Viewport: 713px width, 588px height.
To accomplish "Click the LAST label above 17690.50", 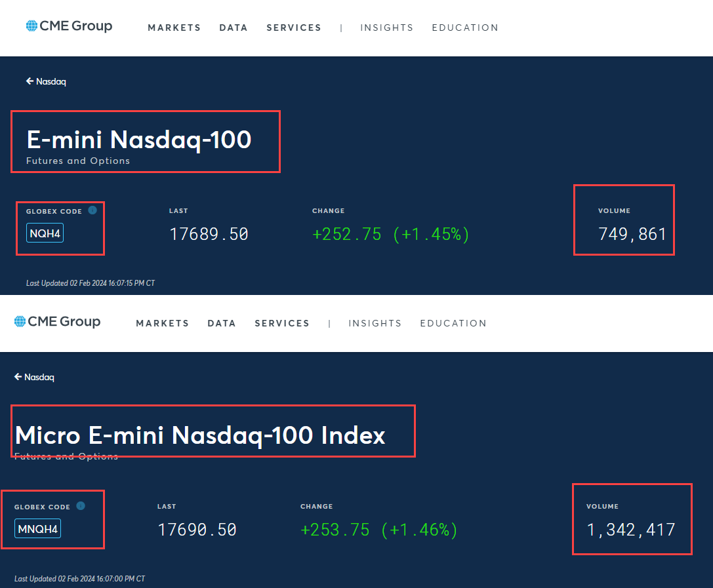I will point(167,506).
